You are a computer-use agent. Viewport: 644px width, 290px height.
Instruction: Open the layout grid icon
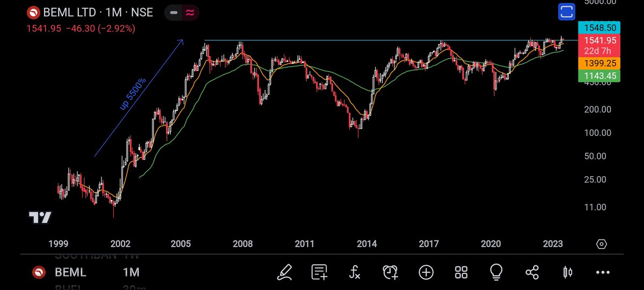pyautogui.click(x=461, y=272)
